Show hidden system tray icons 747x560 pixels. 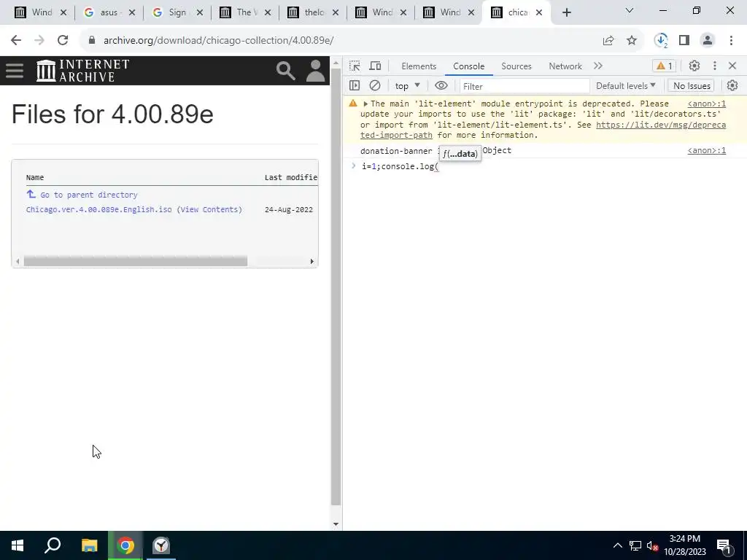[617, 545]
